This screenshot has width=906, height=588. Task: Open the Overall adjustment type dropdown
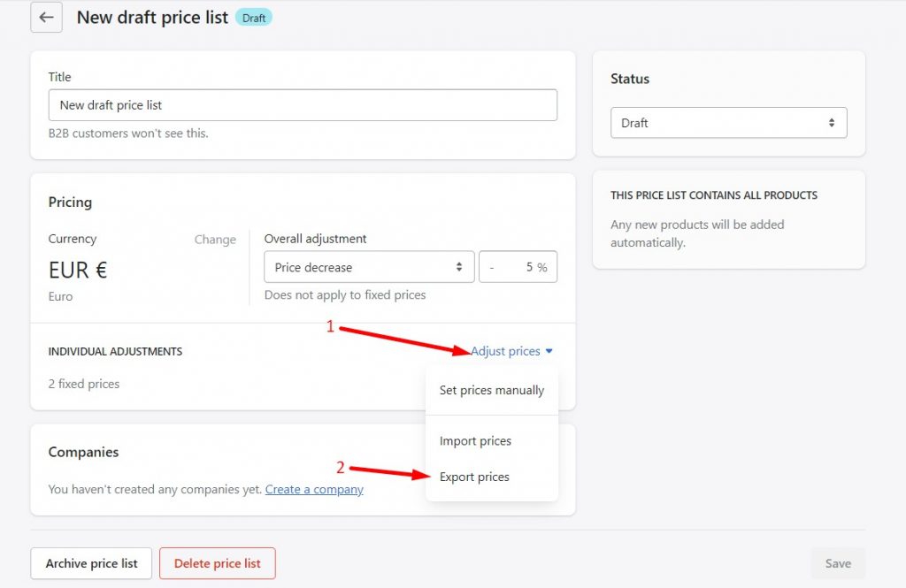pyautogui.click(x=368, y=266)
